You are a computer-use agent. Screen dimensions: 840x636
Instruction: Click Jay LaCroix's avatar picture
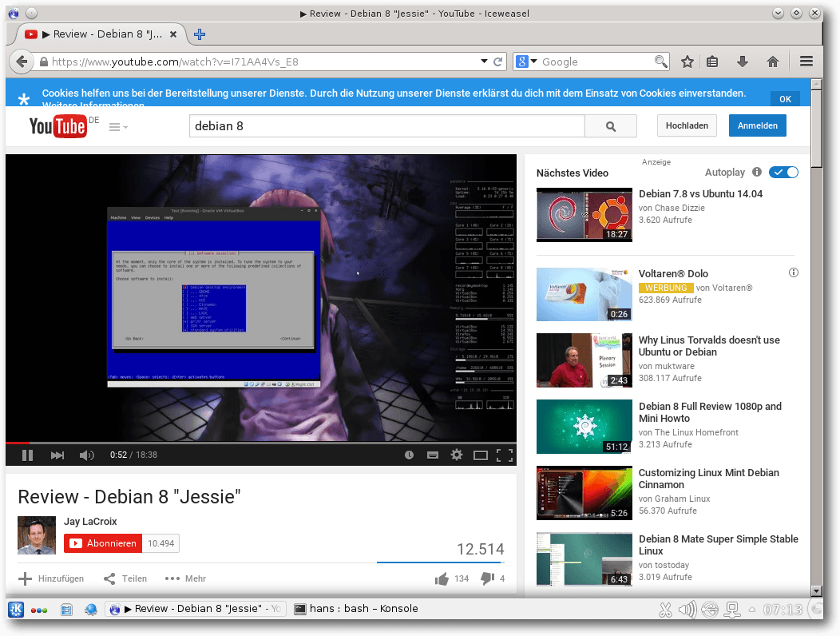pos(37,535)
